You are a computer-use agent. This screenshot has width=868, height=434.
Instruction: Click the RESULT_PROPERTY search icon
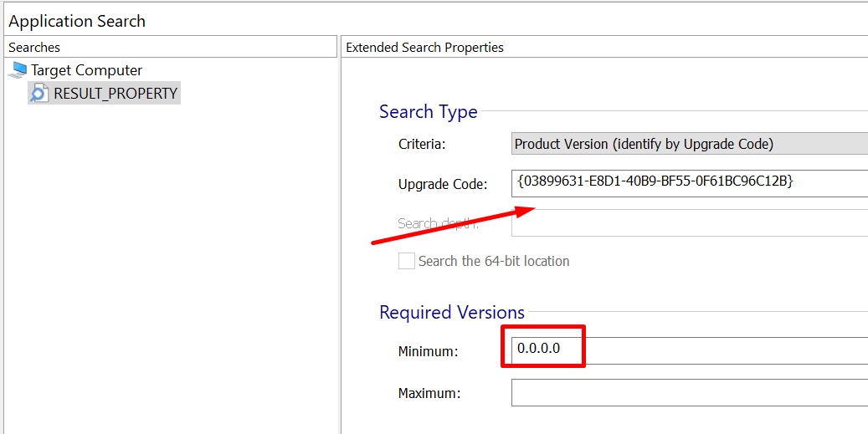pos(39,93)
